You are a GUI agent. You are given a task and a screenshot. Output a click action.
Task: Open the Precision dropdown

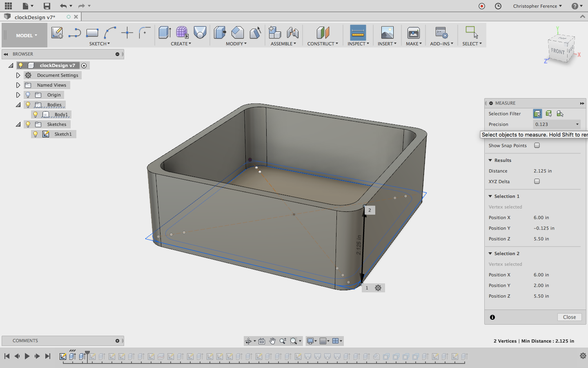557,124
